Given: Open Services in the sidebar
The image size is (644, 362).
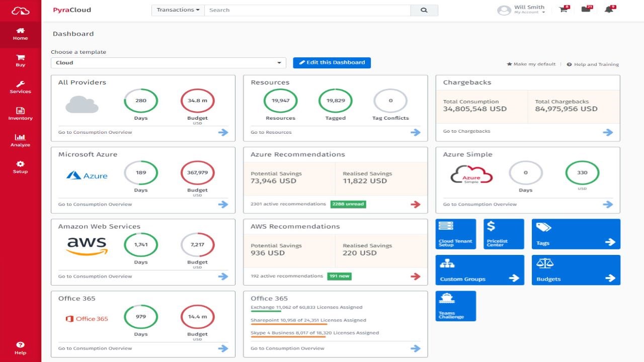Looking at the screenshot, I should tap(21, 87).
